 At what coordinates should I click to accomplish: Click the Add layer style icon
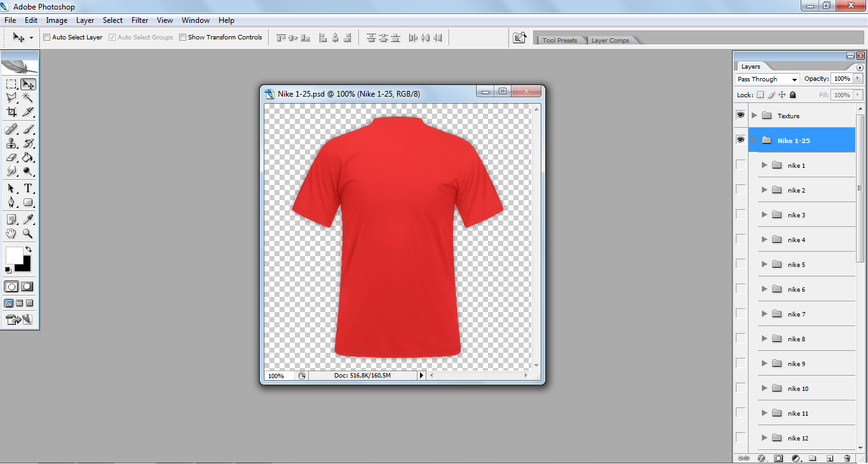tap(761, 458)
